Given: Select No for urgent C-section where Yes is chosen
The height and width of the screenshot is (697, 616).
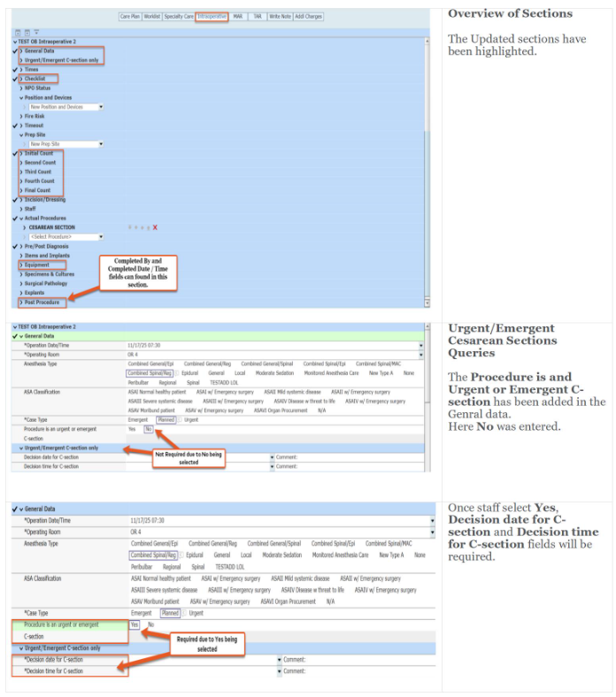Looking at the screenshot, I should click(x=150, y=624).
